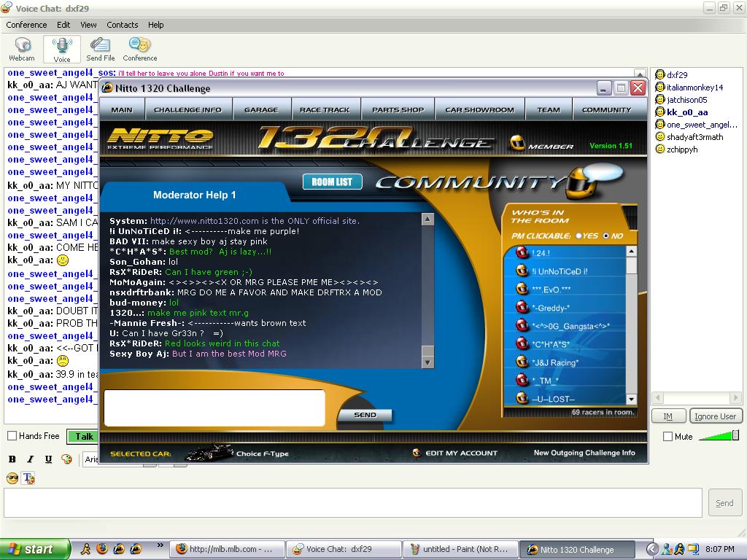The height and width of the screenshot is (560, 747).
Task: Open the emoticon picker with sunglasses face
Action: (12, 478)
